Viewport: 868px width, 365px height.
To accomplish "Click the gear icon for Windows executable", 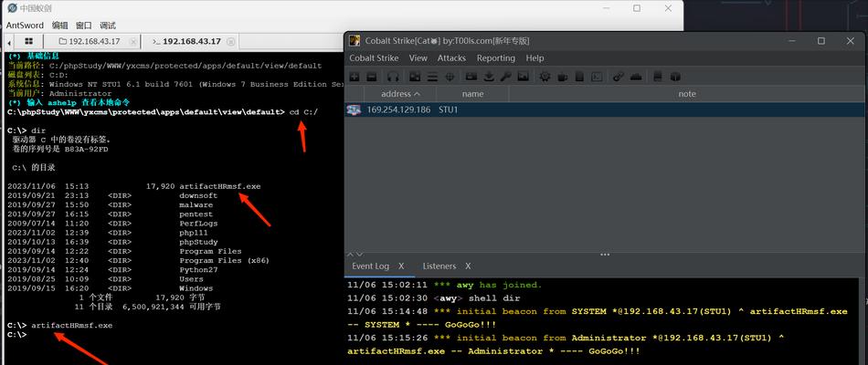I will tap(545, 77).
